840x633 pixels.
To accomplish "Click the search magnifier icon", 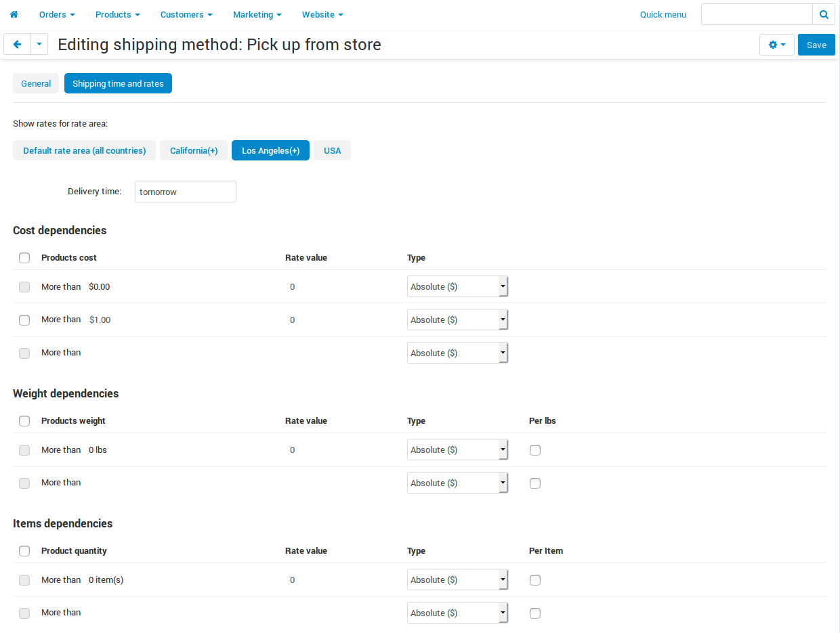I will [824, 14].
